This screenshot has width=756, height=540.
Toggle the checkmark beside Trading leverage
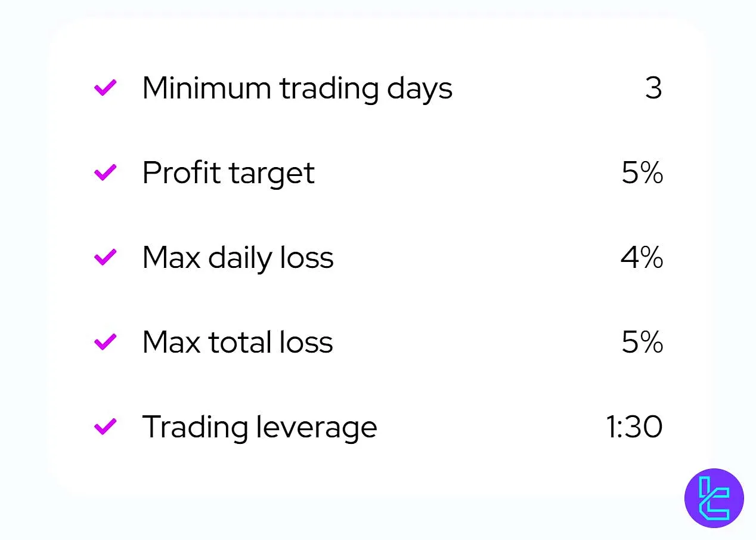coord(105,427)
